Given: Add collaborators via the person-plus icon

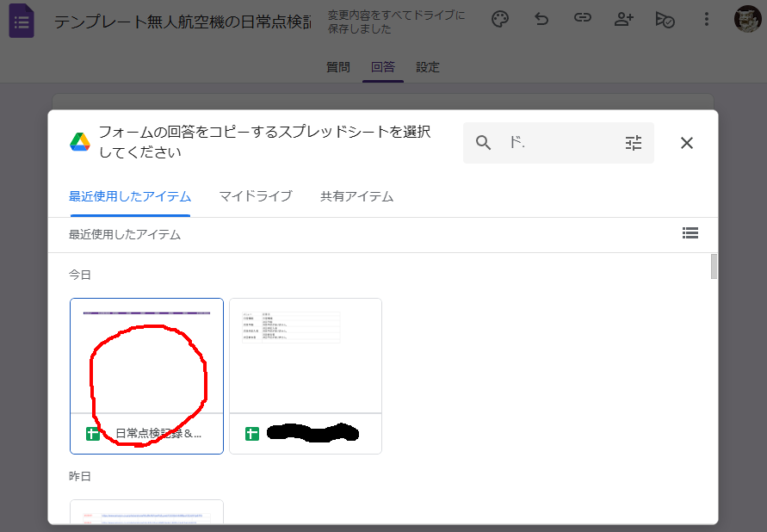Looking at the screenshot, I should tap(624, 19).
